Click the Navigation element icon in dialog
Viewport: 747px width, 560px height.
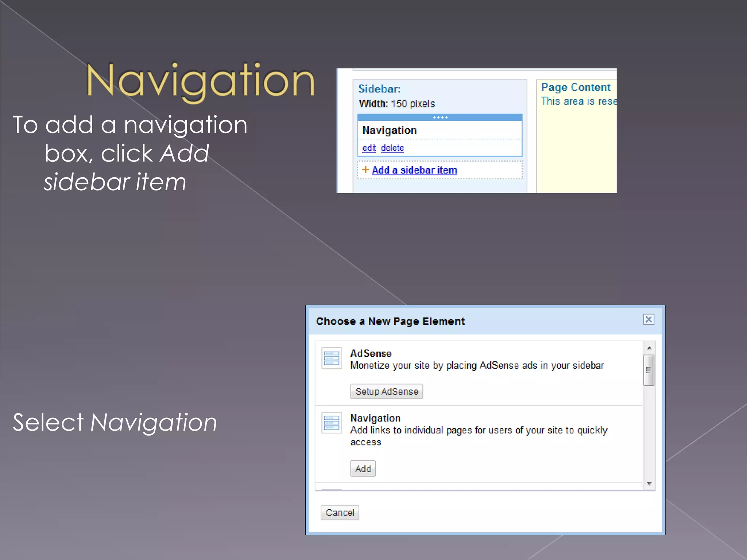(332, 423)
